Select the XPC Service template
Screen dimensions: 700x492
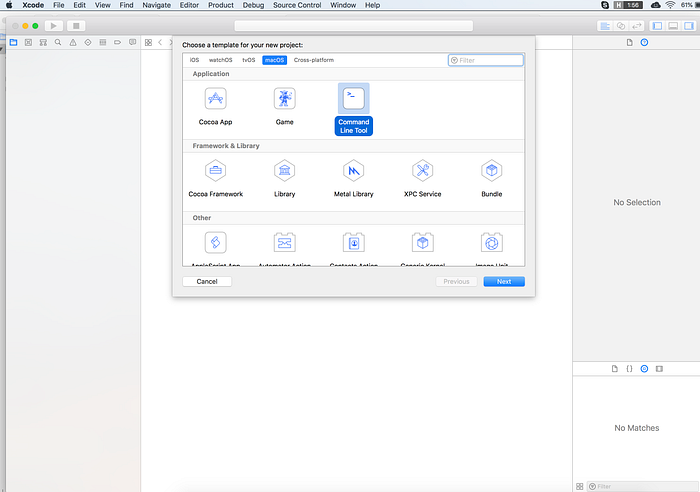click(422, 179)
